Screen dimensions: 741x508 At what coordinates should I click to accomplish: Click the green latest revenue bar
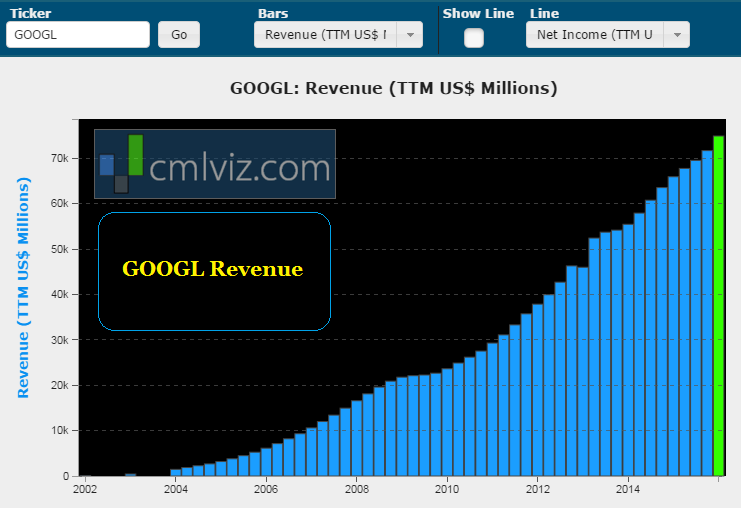pyautogui.click(x=718, y=306)
